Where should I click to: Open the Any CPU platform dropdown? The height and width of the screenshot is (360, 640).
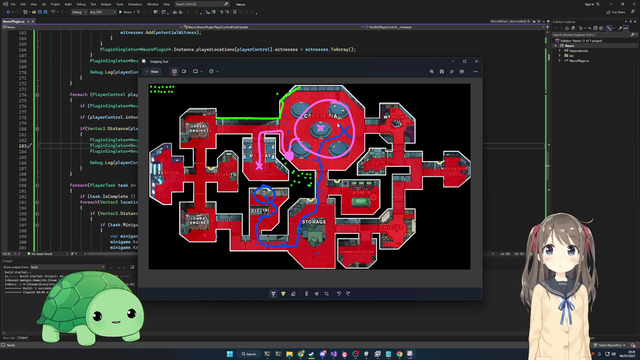[x=102, y=12]
